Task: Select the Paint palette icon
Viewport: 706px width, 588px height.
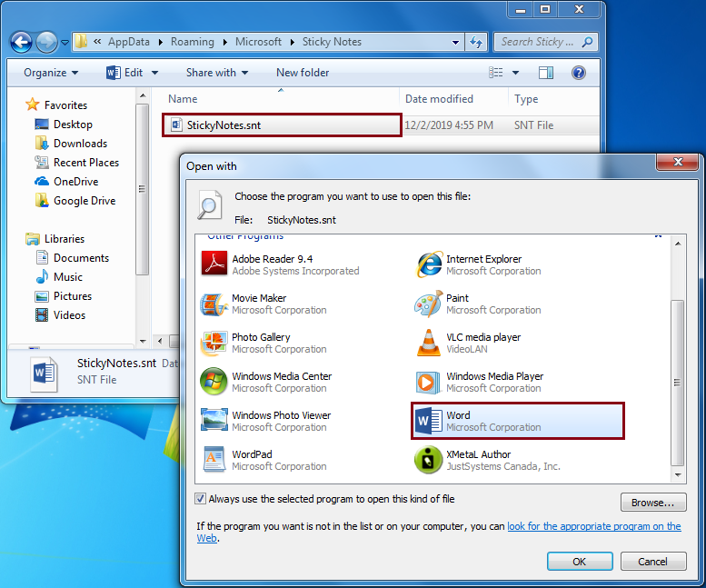Action: (x=429, y=304)
